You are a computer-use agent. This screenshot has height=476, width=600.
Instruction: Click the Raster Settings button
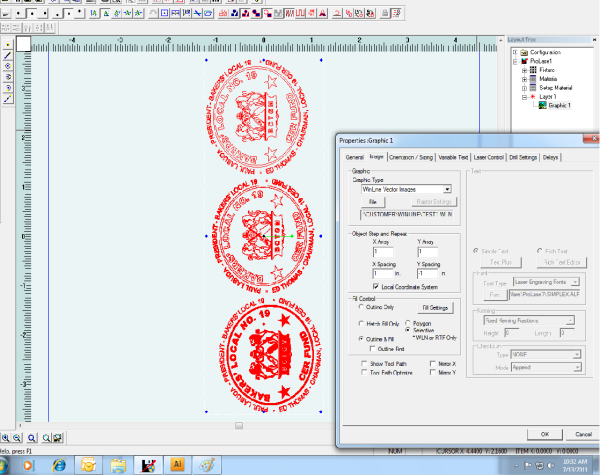click(434, 202)
